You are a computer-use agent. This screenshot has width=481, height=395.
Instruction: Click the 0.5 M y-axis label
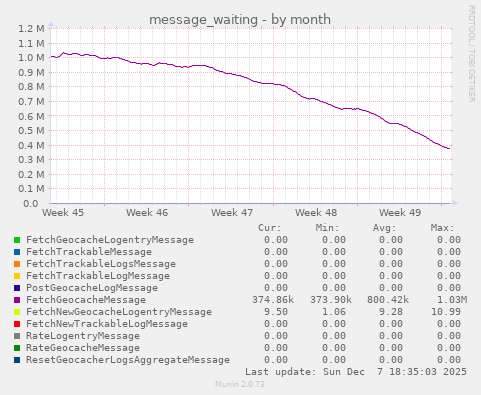tap(31, 131)
